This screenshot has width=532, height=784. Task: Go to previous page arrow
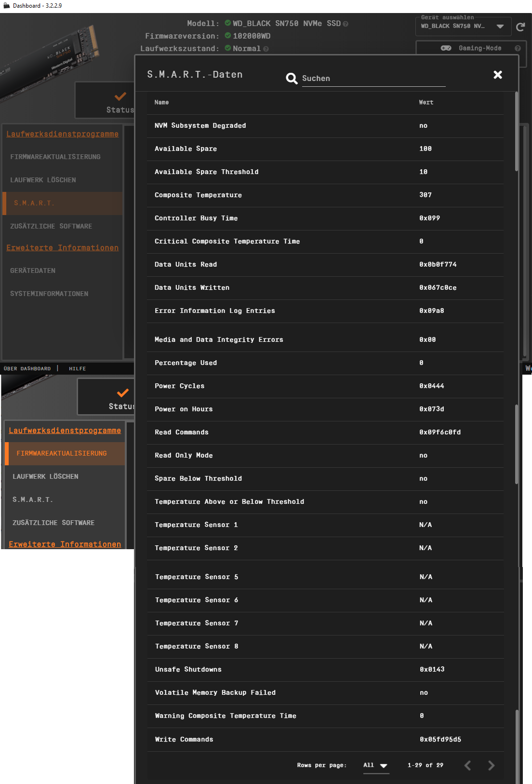click(x=467, y=765)
